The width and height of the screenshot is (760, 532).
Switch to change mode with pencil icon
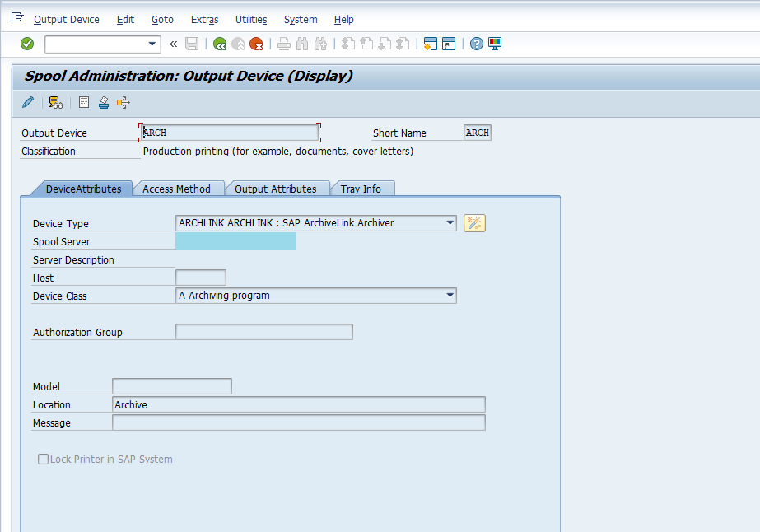pyautogui.click(x=28, y=102)
